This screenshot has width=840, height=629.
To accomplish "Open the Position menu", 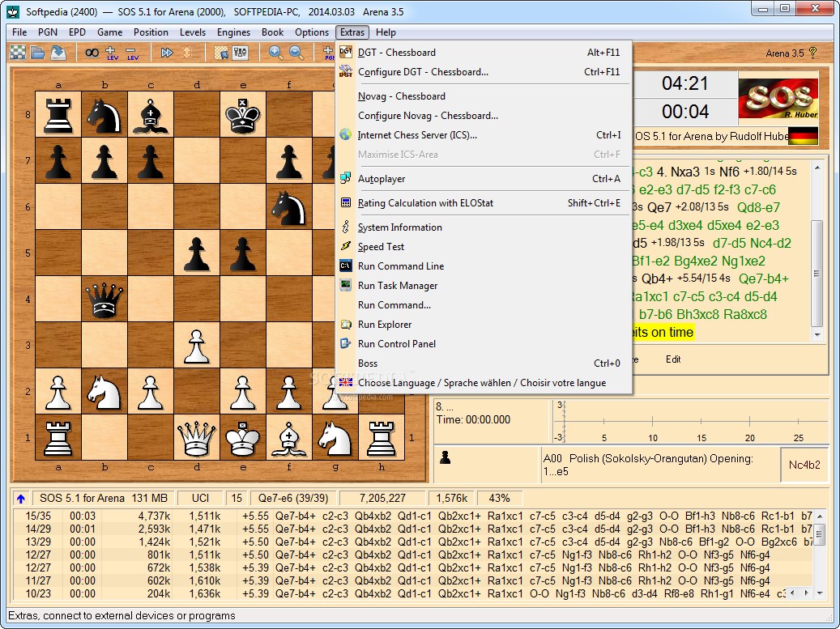I will [x=151, y=32].
